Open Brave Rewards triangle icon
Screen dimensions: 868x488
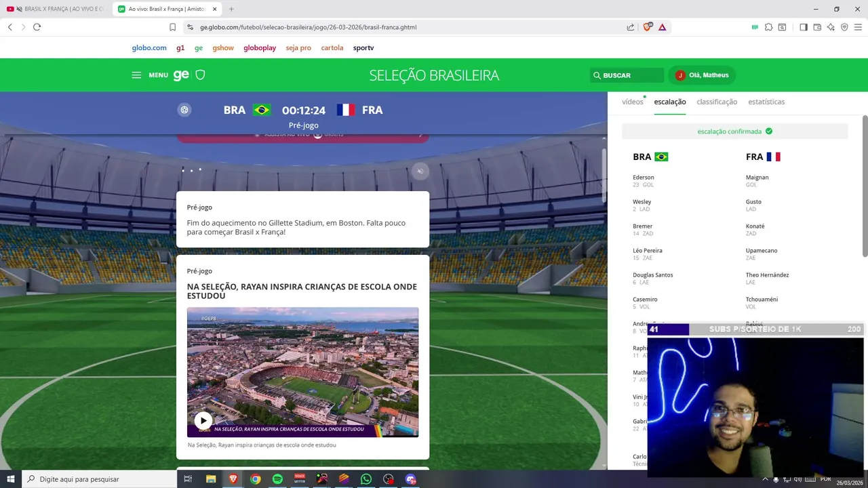click(662, 27)
